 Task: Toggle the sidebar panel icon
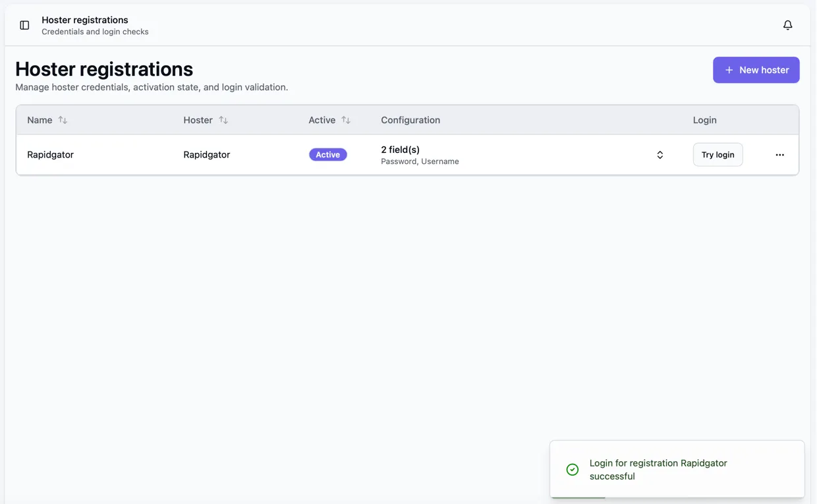tap(24, 25)
